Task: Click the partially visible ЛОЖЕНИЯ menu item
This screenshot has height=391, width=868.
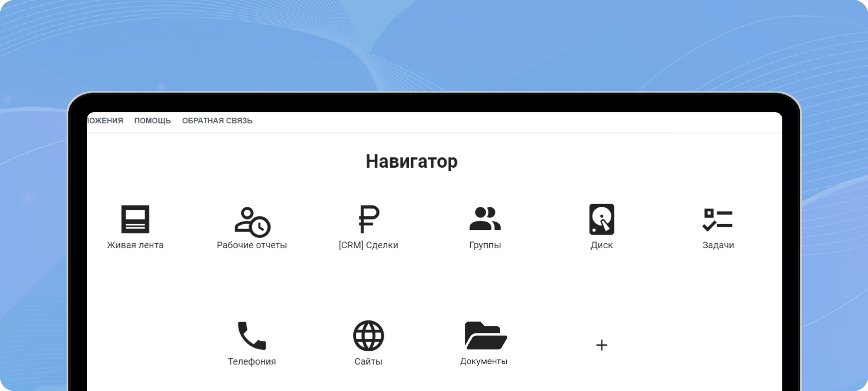Action: pyautogui.click(x=105, y=121)
